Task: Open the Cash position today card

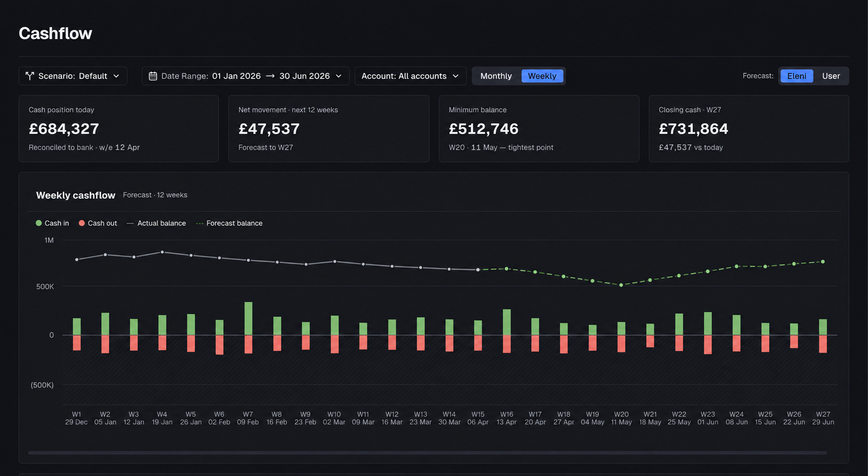Action: pos(119,129)
